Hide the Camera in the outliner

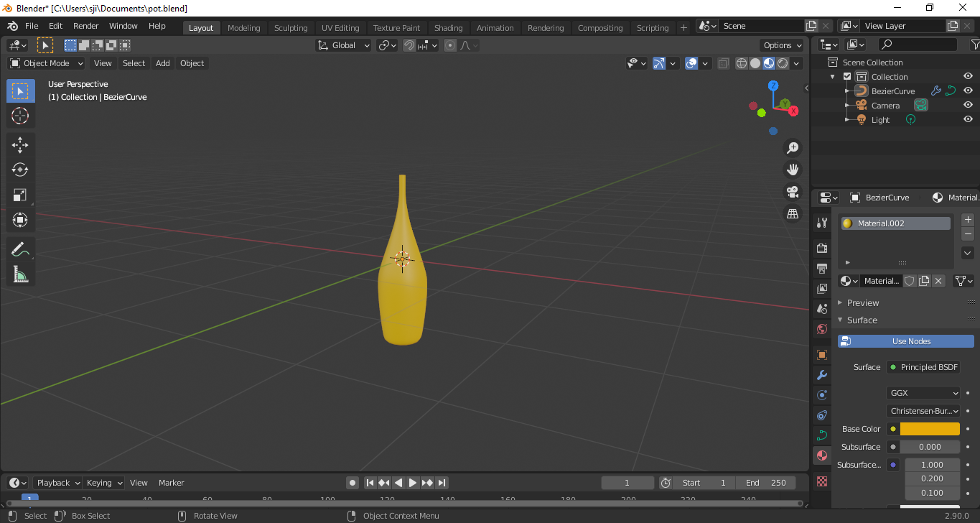(967, 105)
